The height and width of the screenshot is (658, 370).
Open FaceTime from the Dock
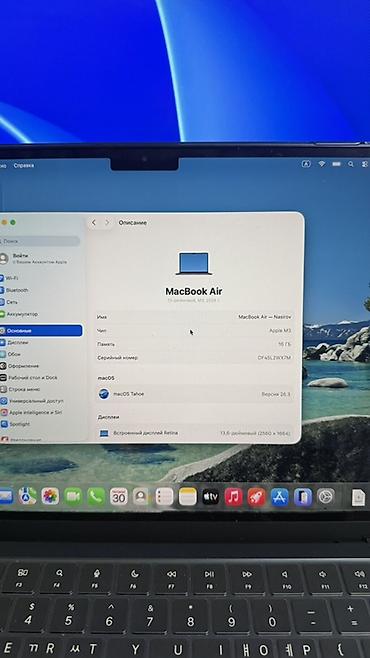[73, 497]
